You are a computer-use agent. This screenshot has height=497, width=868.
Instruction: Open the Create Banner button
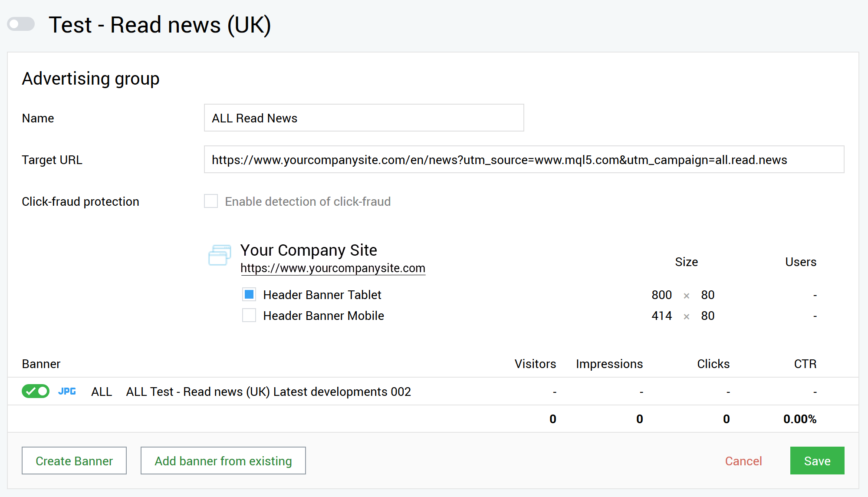(x=75, y=460)
